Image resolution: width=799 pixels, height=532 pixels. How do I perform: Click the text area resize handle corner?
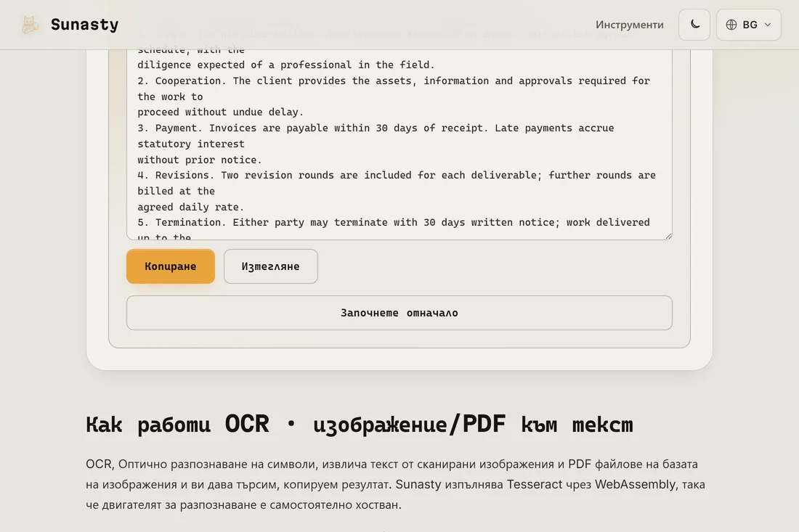pos(668,236)
